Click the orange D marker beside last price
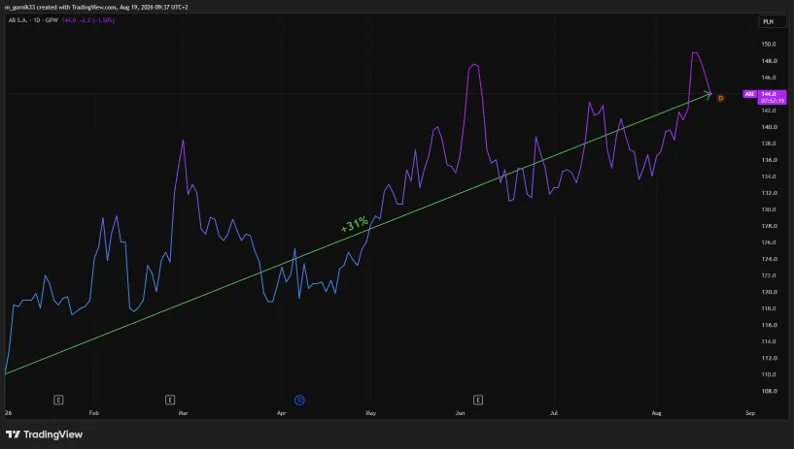794x449 pixels. click(721, 98)
